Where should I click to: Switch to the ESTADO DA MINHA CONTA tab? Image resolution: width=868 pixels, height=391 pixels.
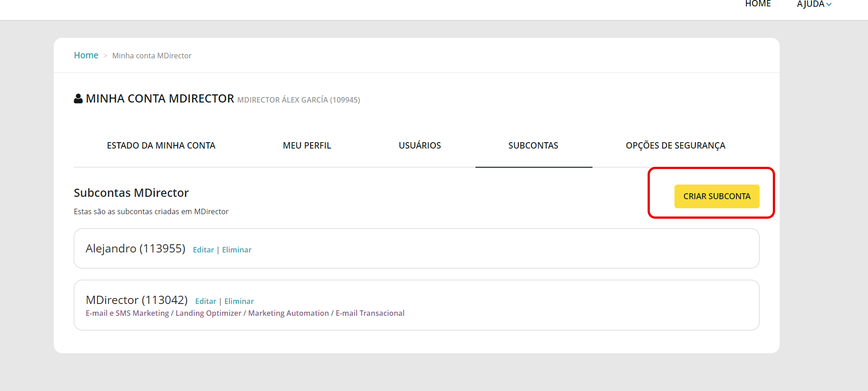click(161, 145)
